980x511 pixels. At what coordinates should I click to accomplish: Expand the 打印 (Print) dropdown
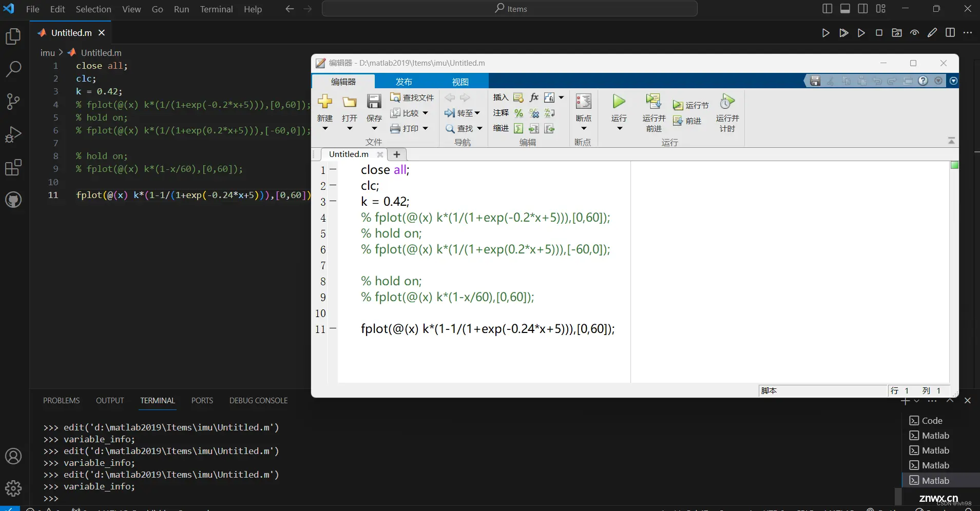[425, 128]
